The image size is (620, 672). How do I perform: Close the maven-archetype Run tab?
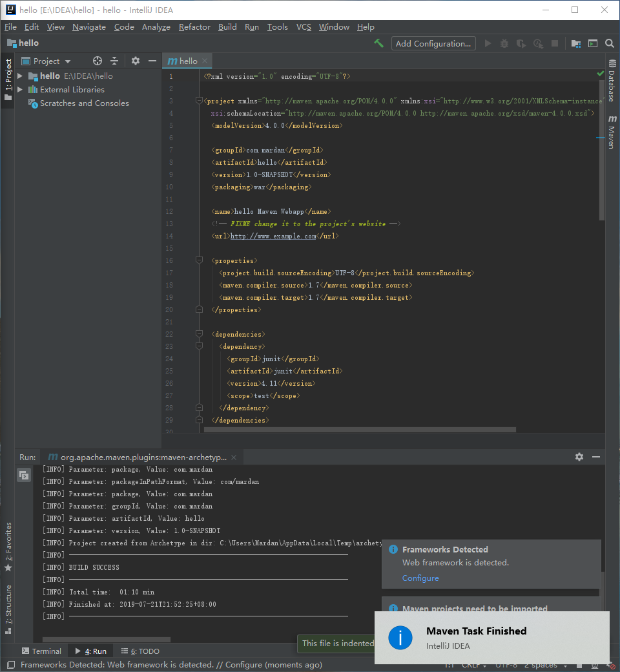(234, 457)
